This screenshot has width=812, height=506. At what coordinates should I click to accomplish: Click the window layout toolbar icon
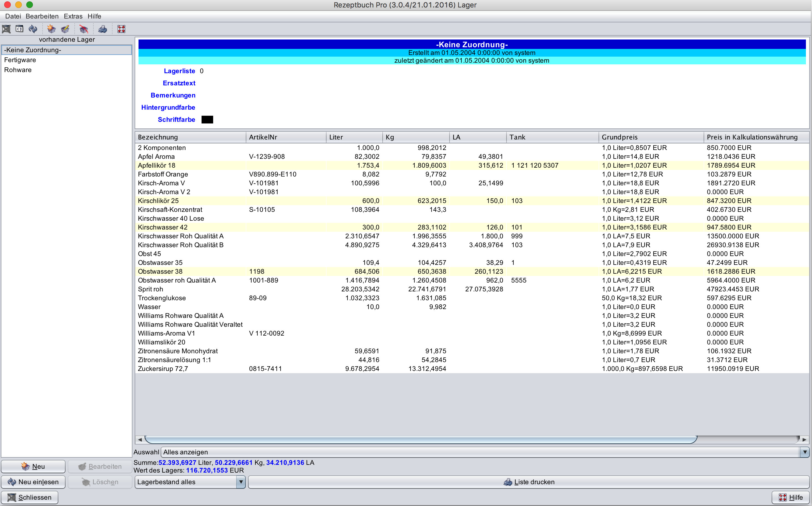click(x=19, y=29)
